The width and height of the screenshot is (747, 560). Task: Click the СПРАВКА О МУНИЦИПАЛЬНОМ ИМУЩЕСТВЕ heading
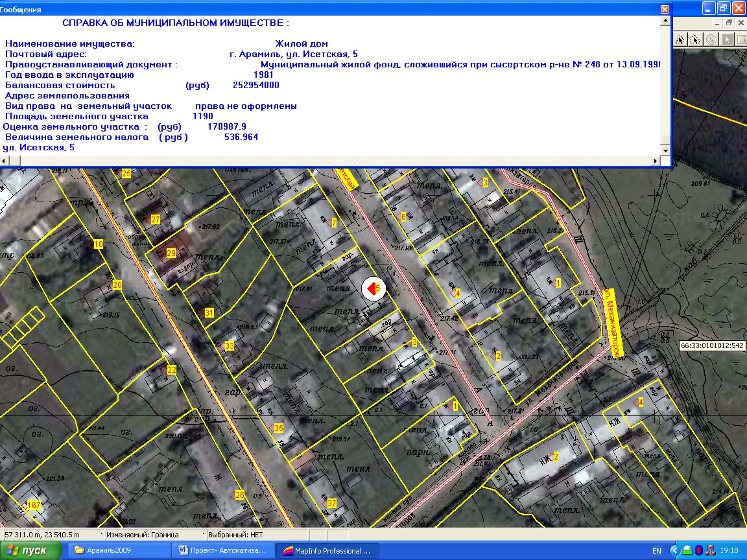coord(175,23)
